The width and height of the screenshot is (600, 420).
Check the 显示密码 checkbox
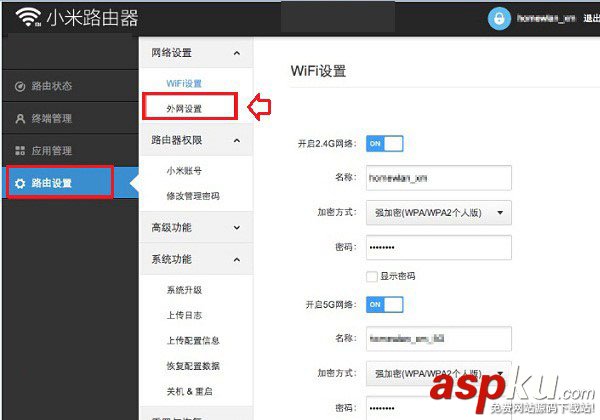(x=372, y=276)
